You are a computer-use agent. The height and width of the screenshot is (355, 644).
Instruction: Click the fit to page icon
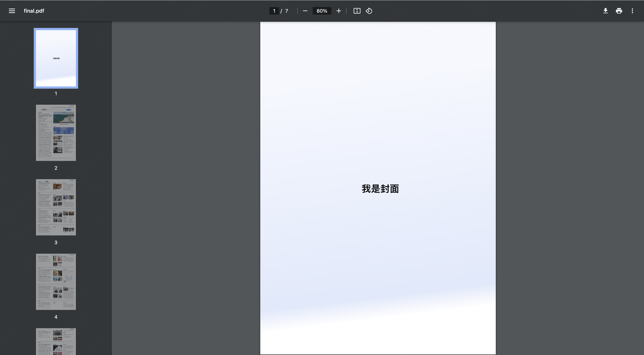coord(357,11)
